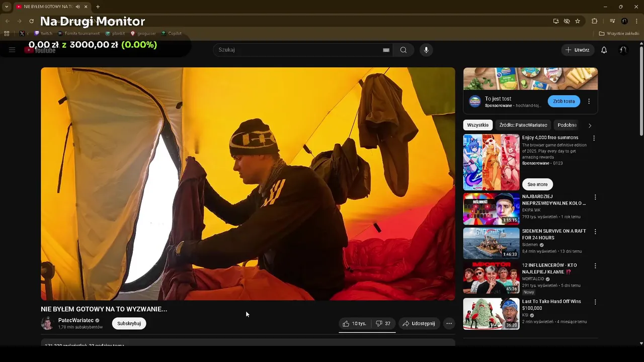This screenshot has height=362, width=644.
Task: Open the three-dot more actions under video
Action: 449,323
